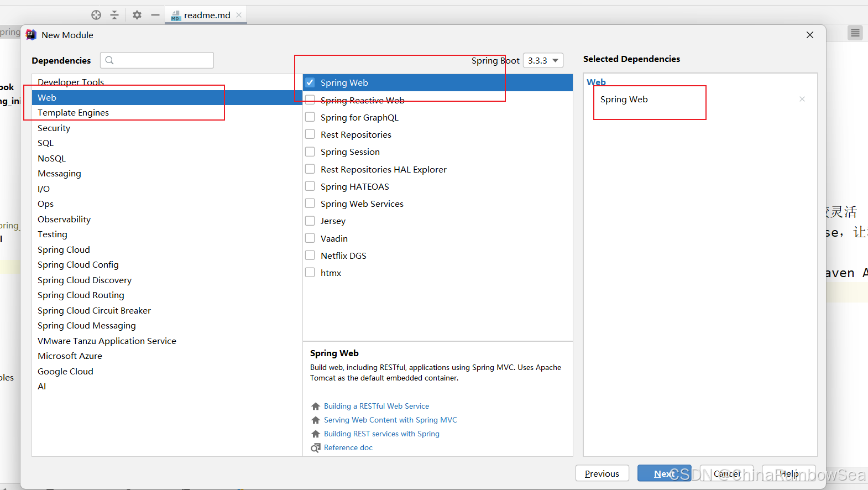Screen dimensions: 868x490
Task: Open the Spring Boot version dropdown
Action: tap(543, 60)
